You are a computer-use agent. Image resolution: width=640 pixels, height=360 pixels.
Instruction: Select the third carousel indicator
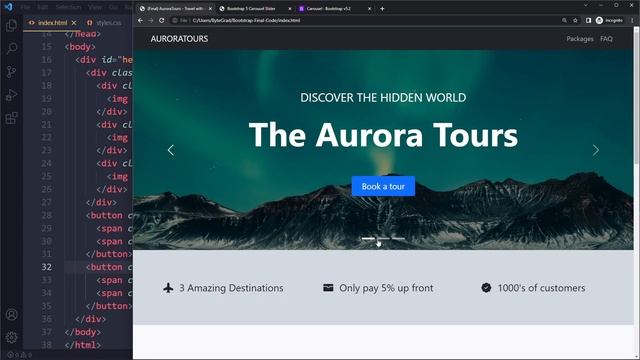pyautogui.click(x=398, y=238)
